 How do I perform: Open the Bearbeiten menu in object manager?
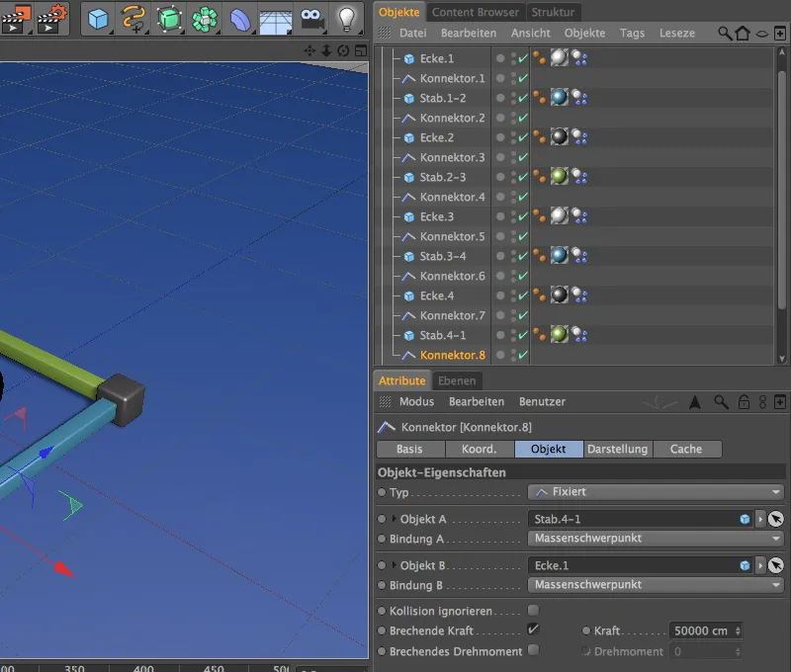(468, 34)
